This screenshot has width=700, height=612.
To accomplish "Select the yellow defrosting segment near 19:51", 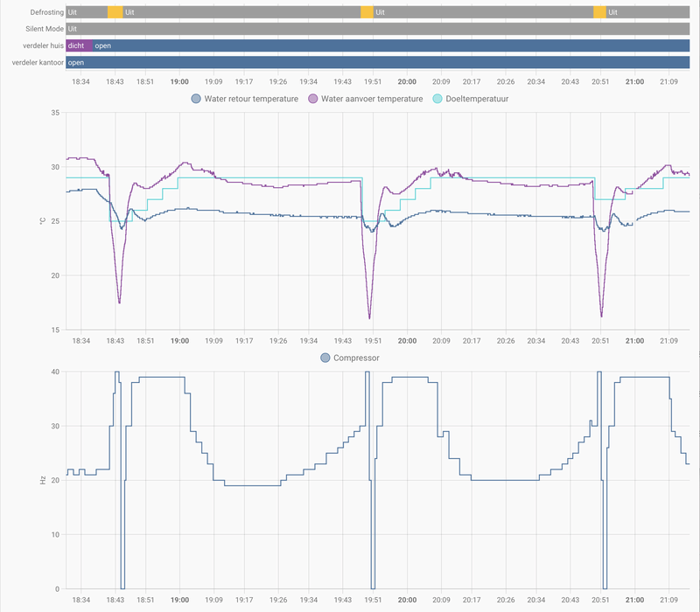I will click(x=367, y=12).
